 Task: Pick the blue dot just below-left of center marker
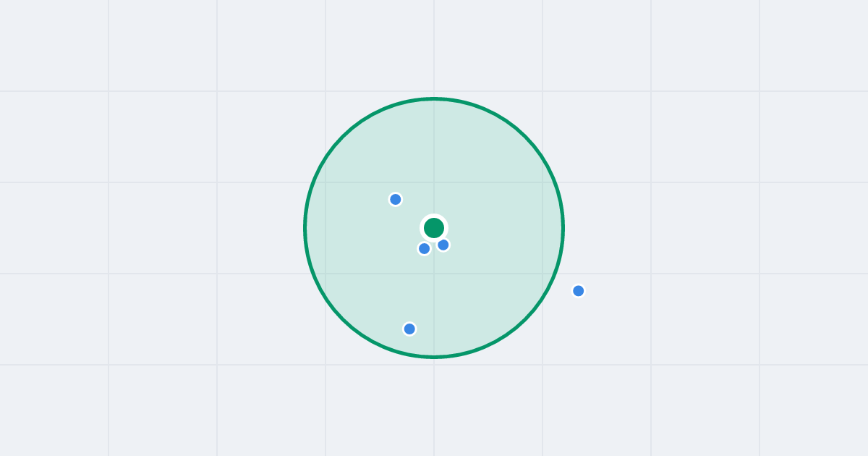coord(425,248)
